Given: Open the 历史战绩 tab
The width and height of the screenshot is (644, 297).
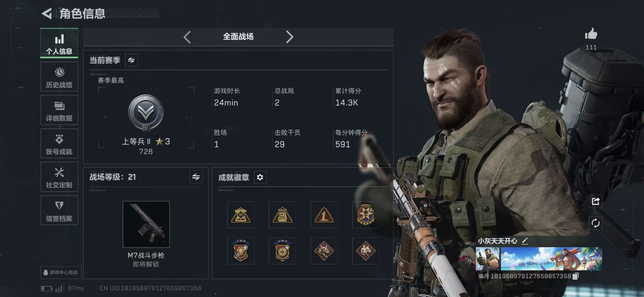Looking at the screenshot, I should pyautogui.click(x=59, y=77).
